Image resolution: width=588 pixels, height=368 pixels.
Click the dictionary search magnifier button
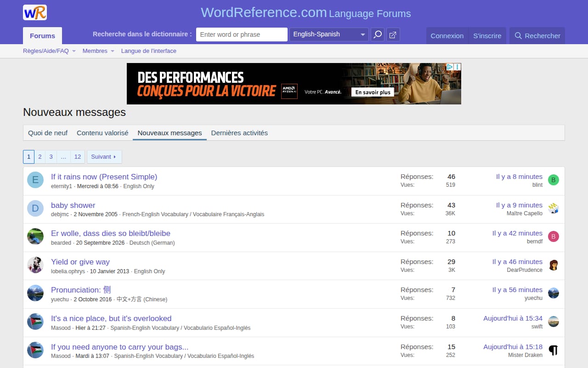pyautogui.click(x=378, y=35)
